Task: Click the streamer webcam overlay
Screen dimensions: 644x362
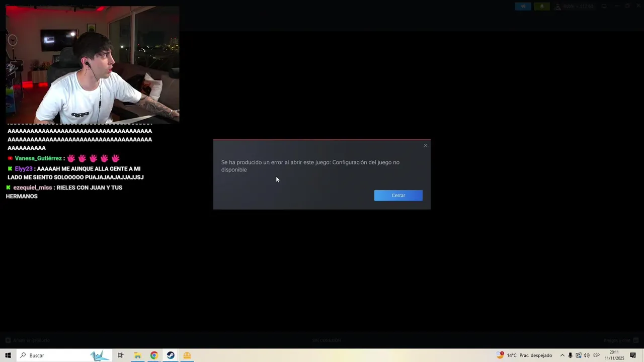Action: point(93,65)
